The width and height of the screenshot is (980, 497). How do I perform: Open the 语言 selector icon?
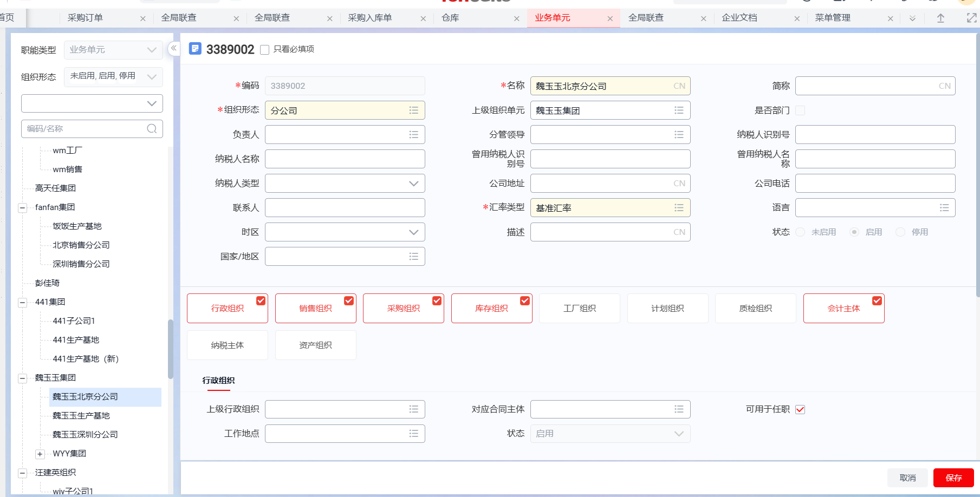click(944, 207)
